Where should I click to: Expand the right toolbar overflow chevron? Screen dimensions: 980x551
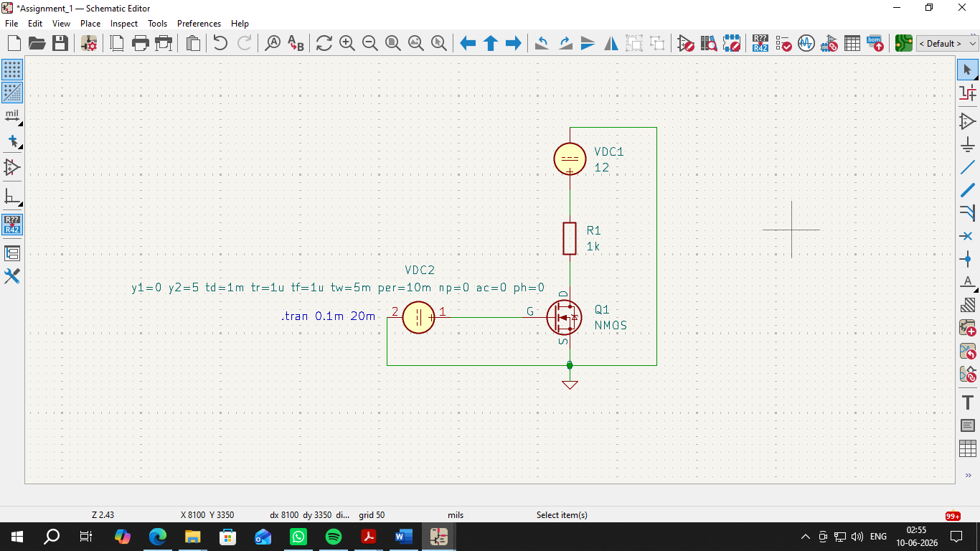[x=968, y=475]
